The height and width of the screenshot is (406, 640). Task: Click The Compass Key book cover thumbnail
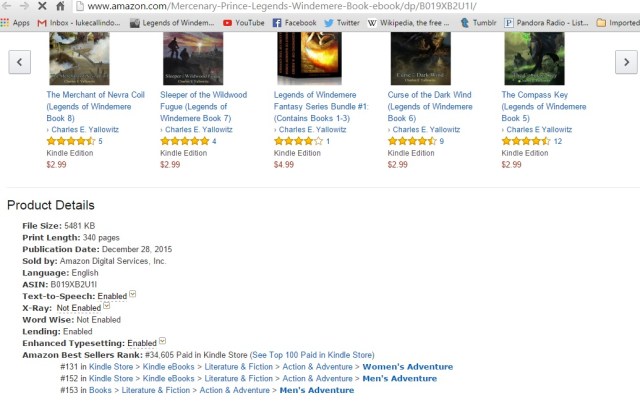pos(534,59)
